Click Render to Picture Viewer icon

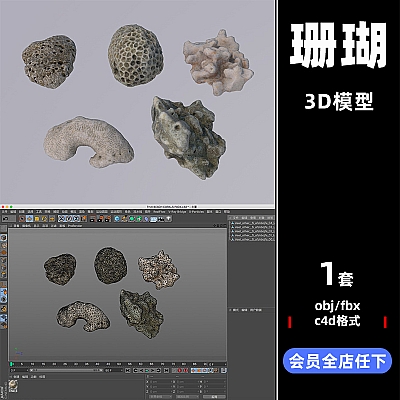(x=100, y=219)
